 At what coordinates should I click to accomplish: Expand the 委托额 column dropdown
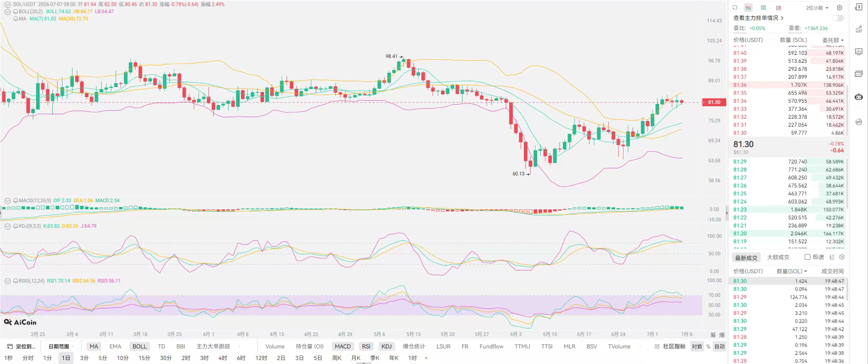[833, 40]
